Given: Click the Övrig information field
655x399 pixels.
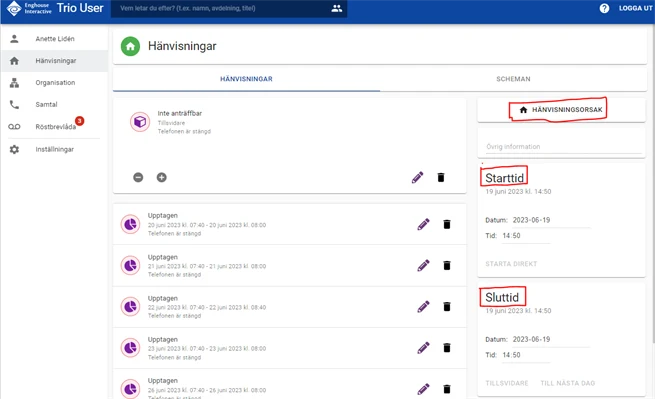Looking at the screenshot, I should coord(564,147).
